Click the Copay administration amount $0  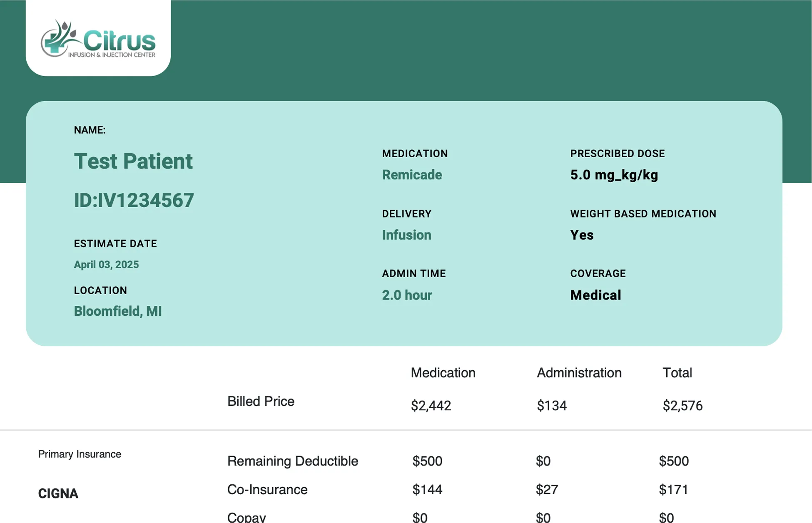click(x=543, y=517)
